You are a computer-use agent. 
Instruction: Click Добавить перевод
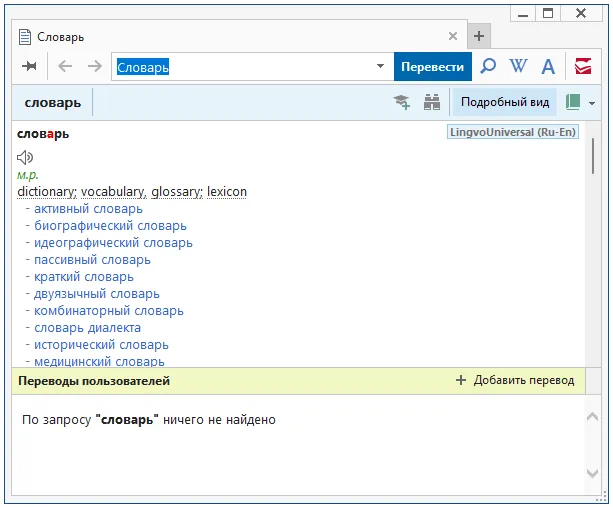point(515,380)
